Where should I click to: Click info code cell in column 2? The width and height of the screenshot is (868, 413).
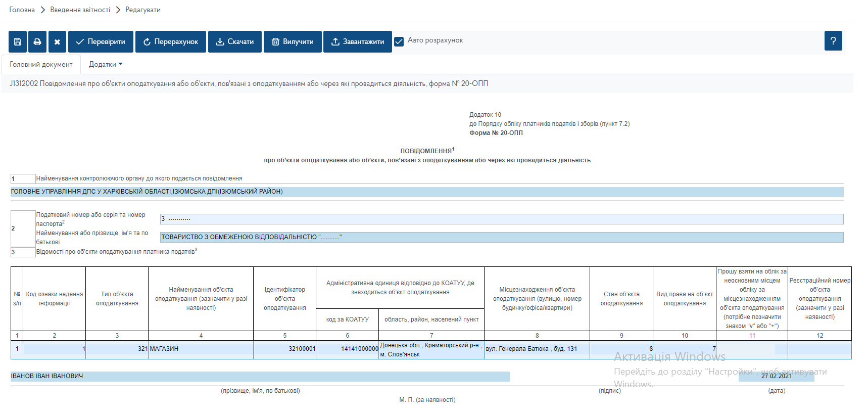(55, 349)
